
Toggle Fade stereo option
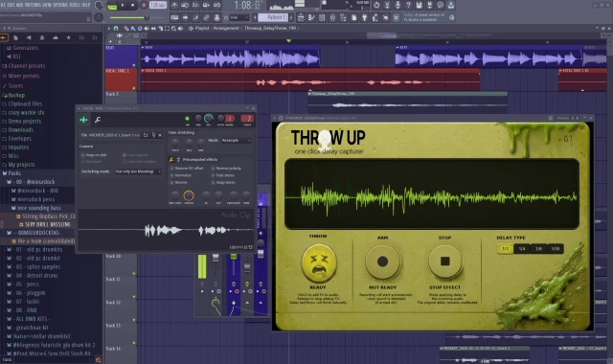223,175
